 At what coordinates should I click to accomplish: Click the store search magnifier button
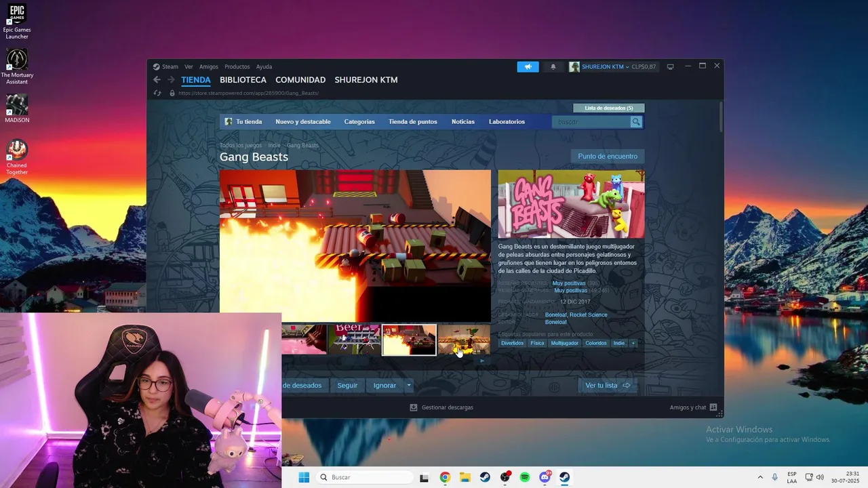pos(635,122)
